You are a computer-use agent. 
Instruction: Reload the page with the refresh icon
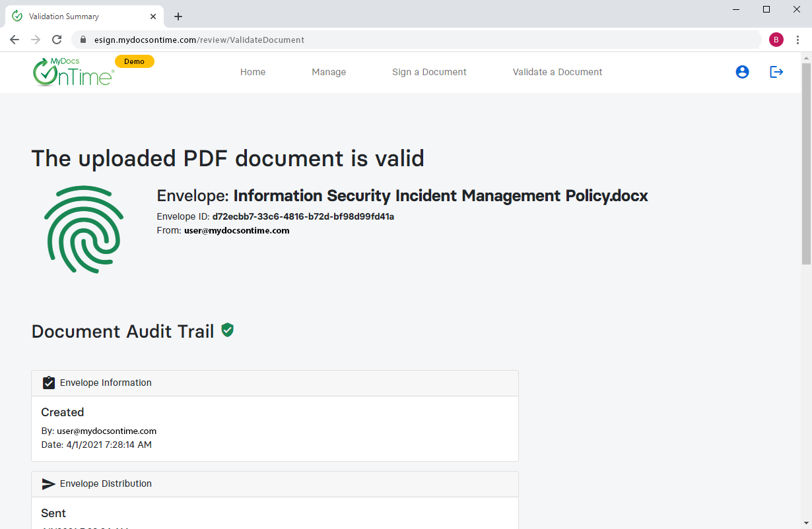[x=57, y=40]
